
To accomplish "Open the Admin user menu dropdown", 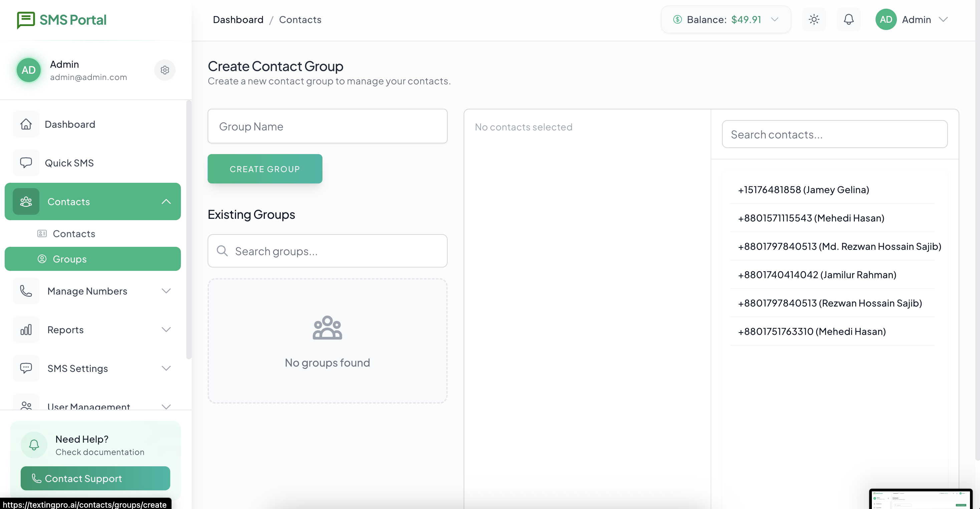I will (943, 19).
